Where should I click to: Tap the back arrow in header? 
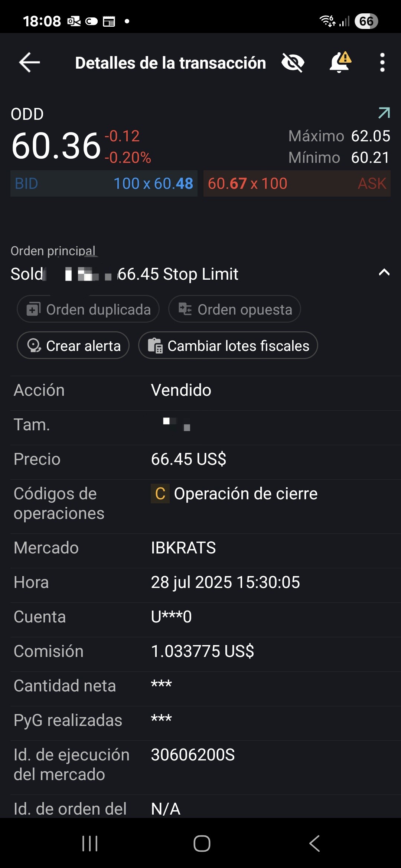pyautogui.click(x=30, y=62)
